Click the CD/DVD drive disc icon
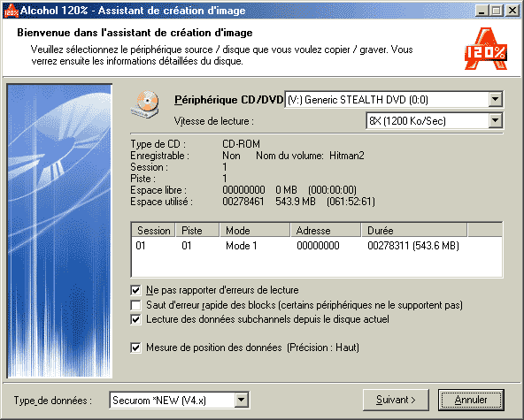 [144, 104]
